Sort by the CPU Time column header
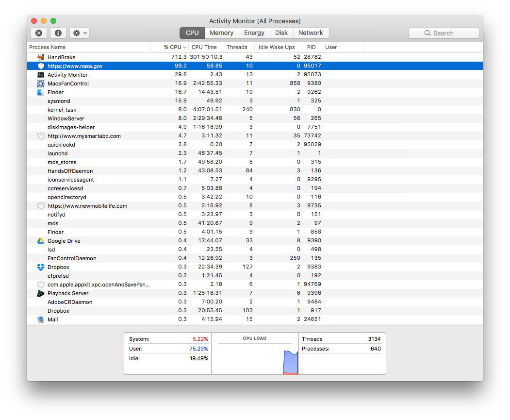Viewport: 510px width, 420px height. pyautogui.click(x=207, y=47)
